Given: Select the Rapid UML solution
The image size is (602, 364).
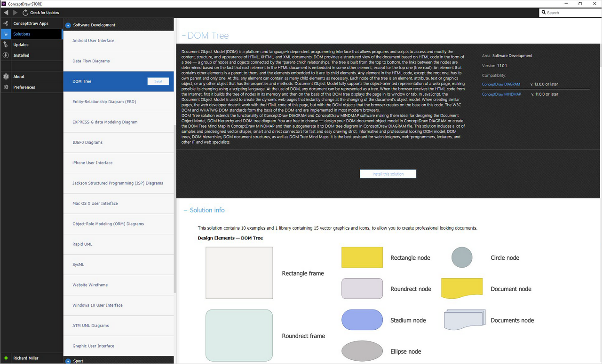Looking at the screenshot, I should coord(119,244).
